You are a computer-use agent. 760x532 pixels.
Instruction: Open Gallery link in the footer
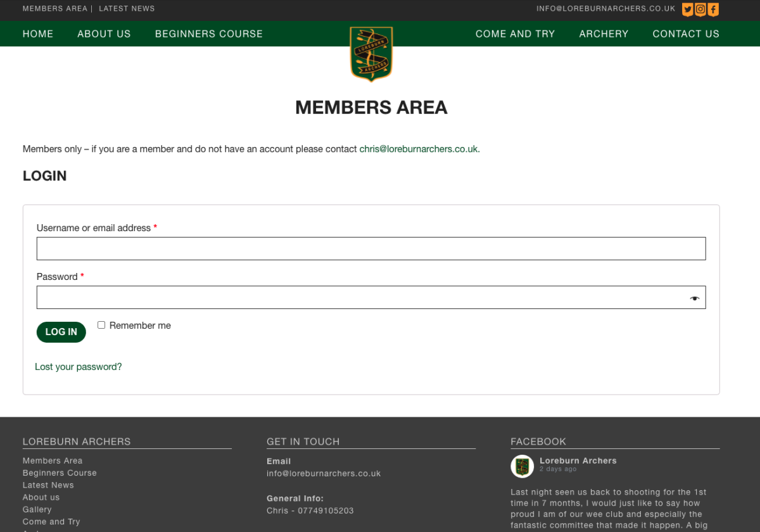[x=37, y=509]
